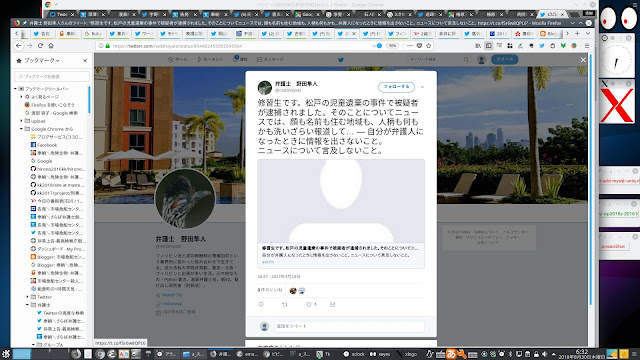Screen dimensions: 640x360
Task: Open the ダッシュボード - My Pro... bookmark
Action: click(x=58, y=249)
